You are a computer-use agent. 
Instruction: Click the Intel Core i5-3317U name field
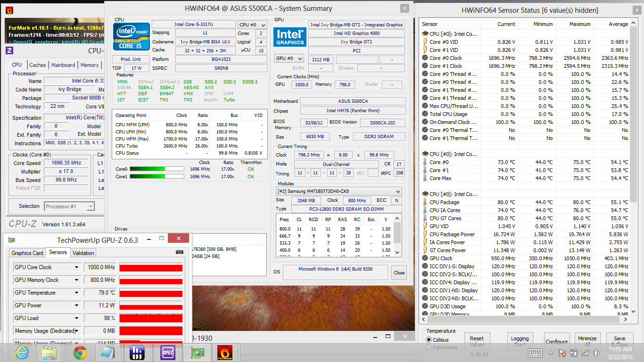(x=193, y=25)
